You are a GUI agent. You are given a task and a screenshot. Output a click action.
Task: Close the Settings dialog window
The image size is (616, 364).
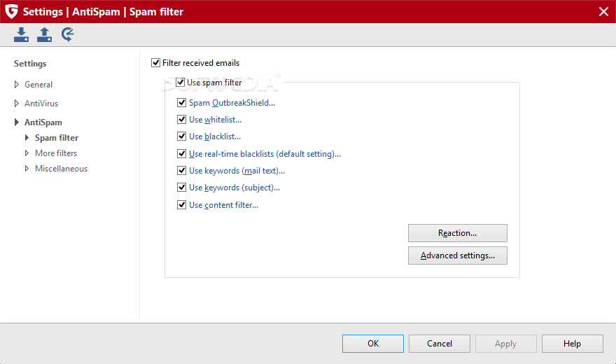pyautogui.click(x=604, y=11)
